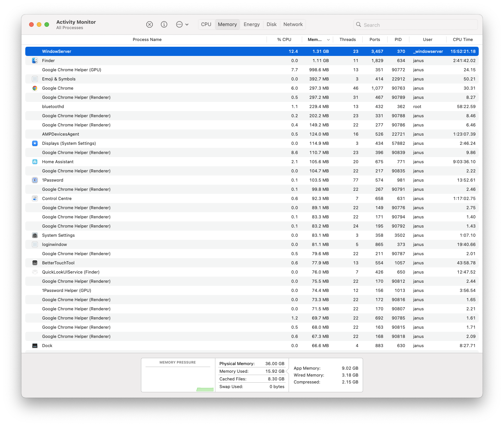The width and height of the screenshot is (504, 426).
Task: Sort by % CPU column header
Action: (284, 40)
